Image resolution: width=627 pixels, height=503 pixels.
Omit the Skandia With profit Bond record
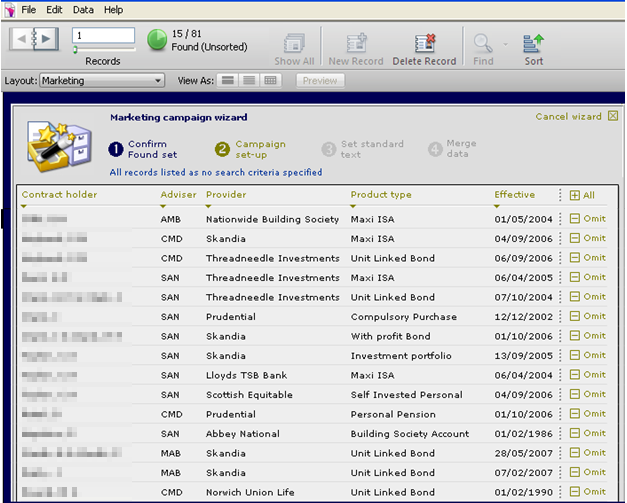587,336
